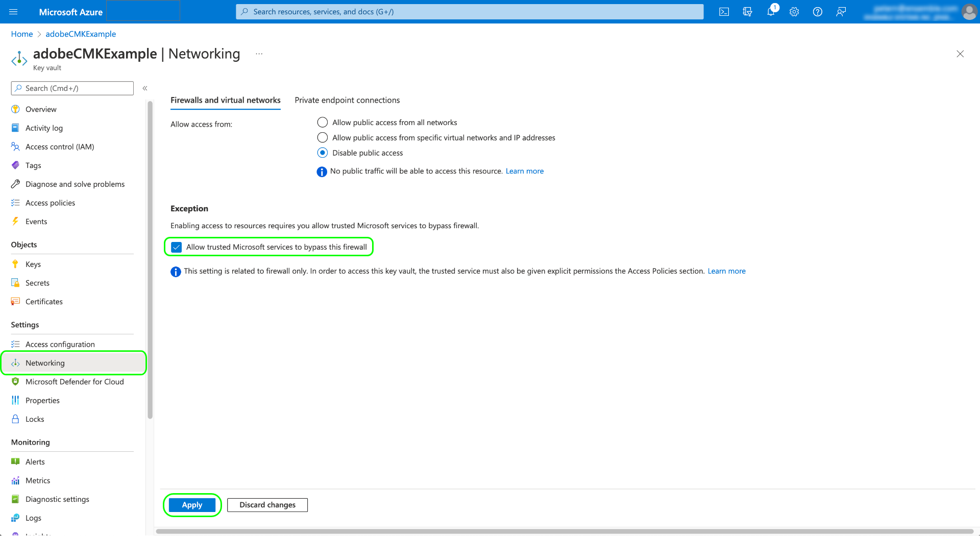Toggle Allow trusted Microsoft services to bypass firewall
The width and height of the screenshot is (980, 536).
coord(177,247)
